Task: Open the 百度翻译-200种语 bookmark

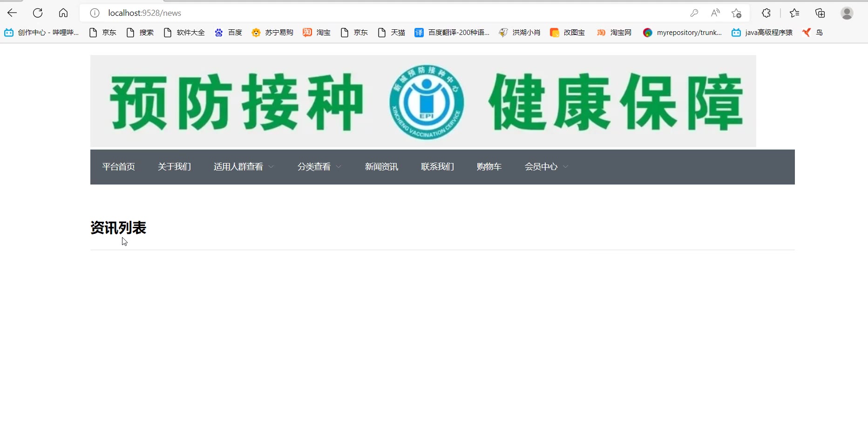Action: pos(452,33)
